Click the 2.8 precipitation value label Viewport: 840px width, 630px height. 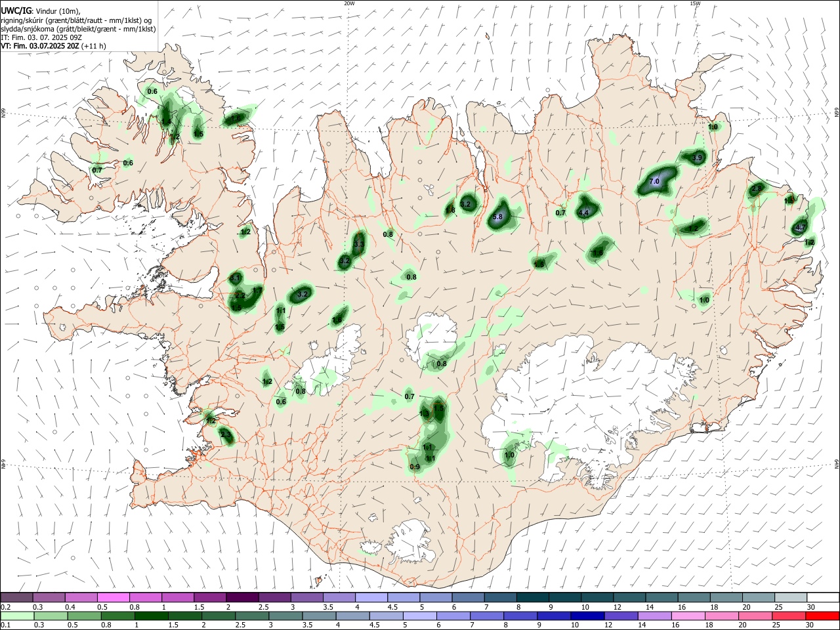click(x=757, y=188)
